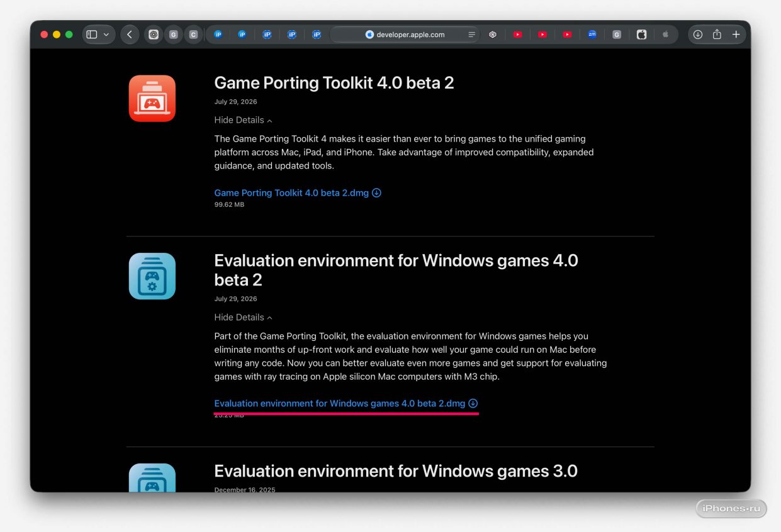Image resolution: width=781 pixels, height=532 pixels.
Task: Click the site icon before developer.apple.com
Action: [x=369, y=35]
